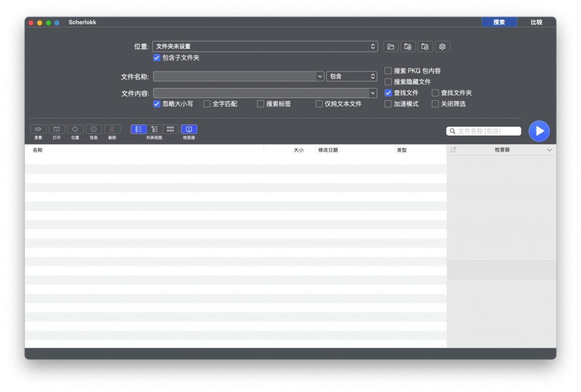Start the search with the blue play button
Image resolution: width=581 pixels, height=392 pixels.
(539, 131)
